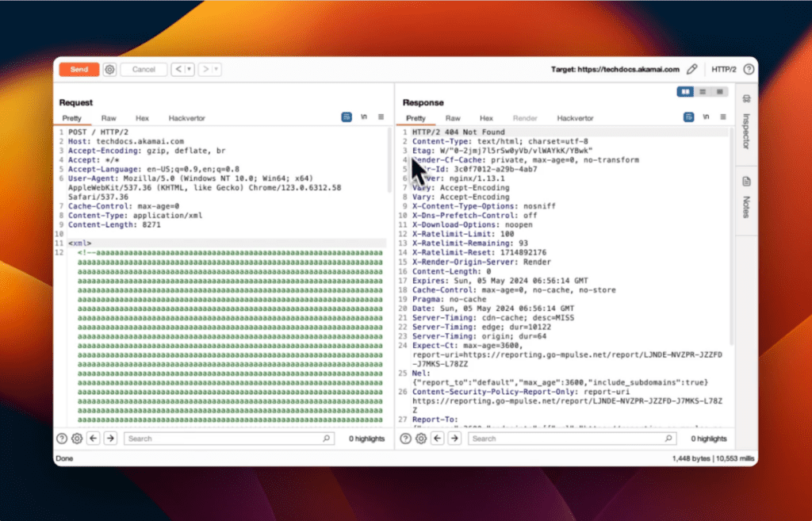Click the Response vertical scrollbar
The image size is (812, 521).
tap(732, 236)
